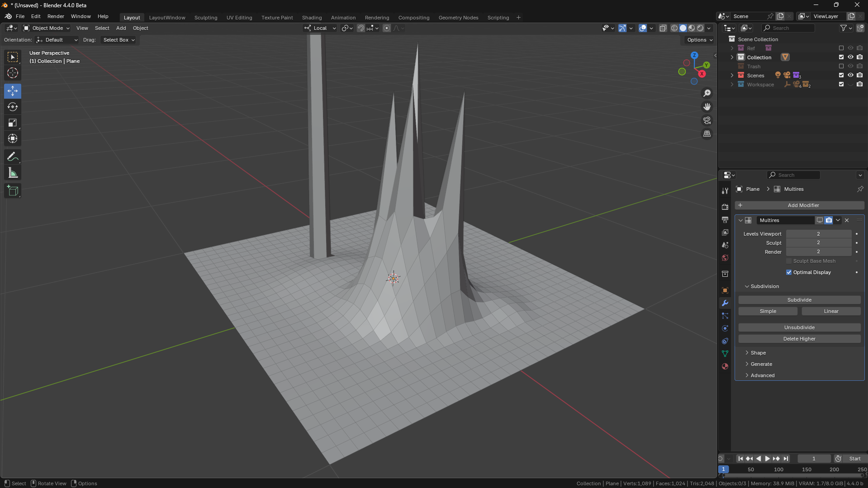Image resolution: width=868 pixels, height=488 pixels.
Task: Toggle Collection exclude checkbox in outliner
Action: click(x=841, y=57)
